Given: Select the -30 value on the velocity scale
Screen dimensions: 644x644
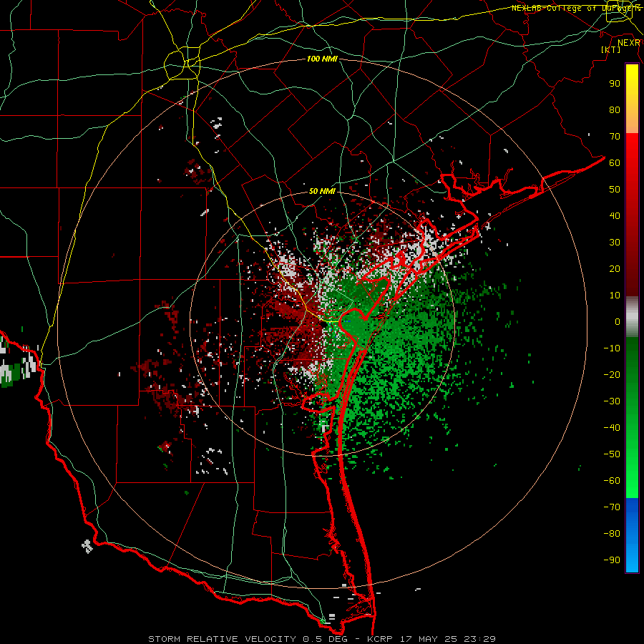Looking at the screenshot, I should click(612, 401).
